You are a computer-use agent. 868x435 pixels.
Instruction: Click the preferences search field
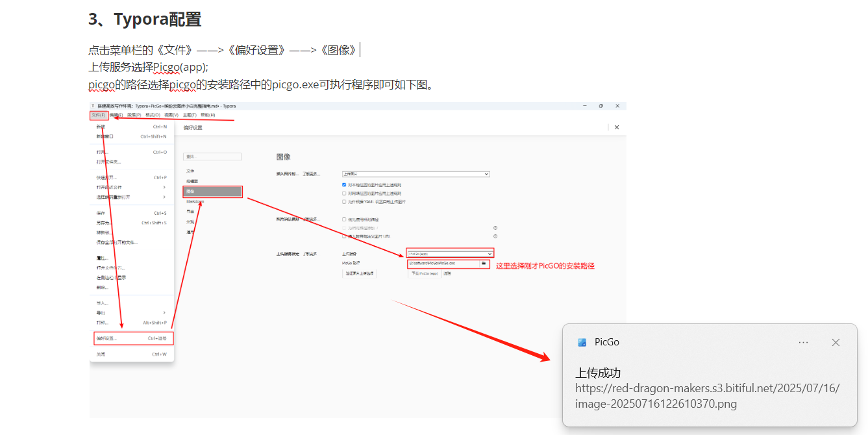click(213, 156)
